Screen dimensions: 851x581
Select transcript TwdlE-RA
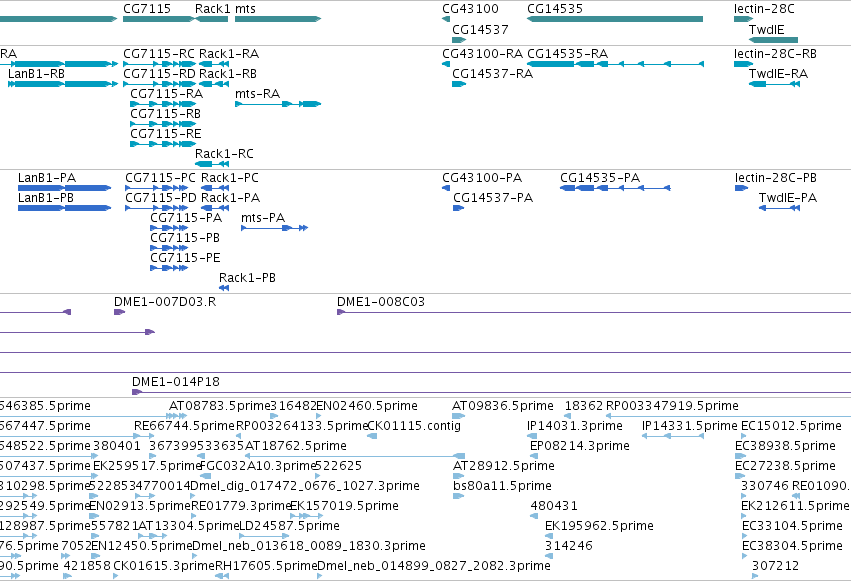tap(778, 74)
